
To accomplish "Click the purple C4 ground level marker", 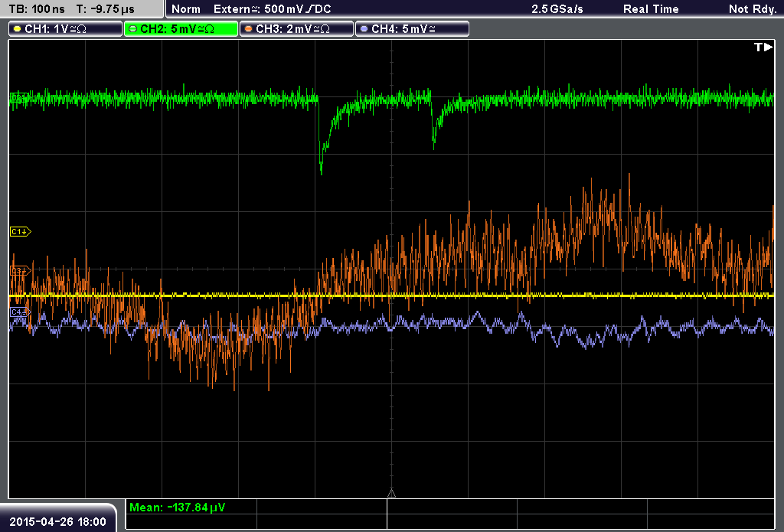I will pyautogui.click(x=21, y=312).
